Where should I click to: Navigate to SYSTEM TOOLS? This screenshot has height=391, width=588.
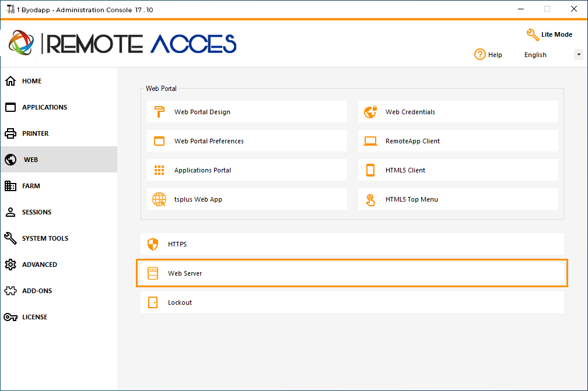point(59,238)
